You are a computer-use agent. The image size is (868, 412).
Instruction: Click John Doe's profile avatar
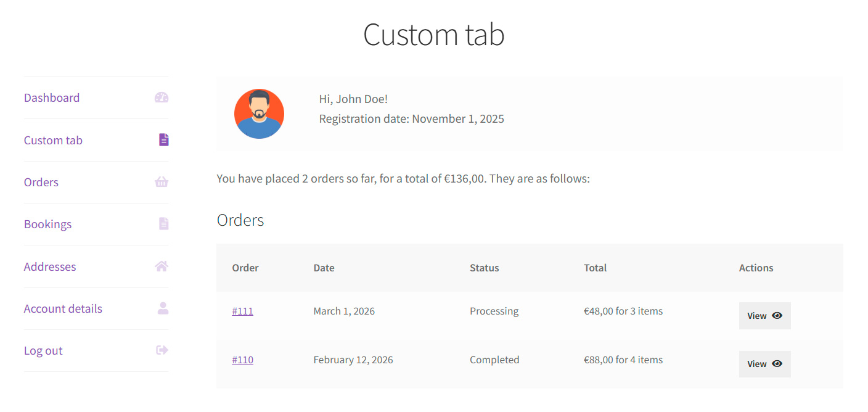click(x=259, y=113)
